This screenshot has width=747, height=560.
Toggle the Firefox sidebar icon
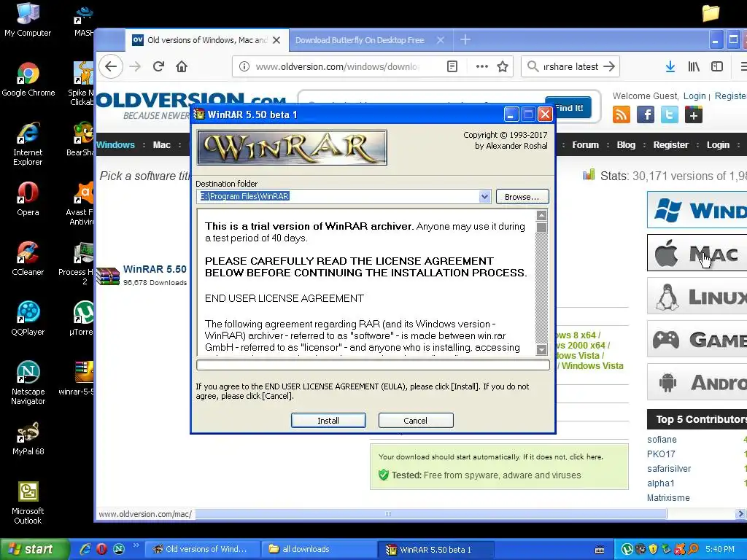[717, 66]
